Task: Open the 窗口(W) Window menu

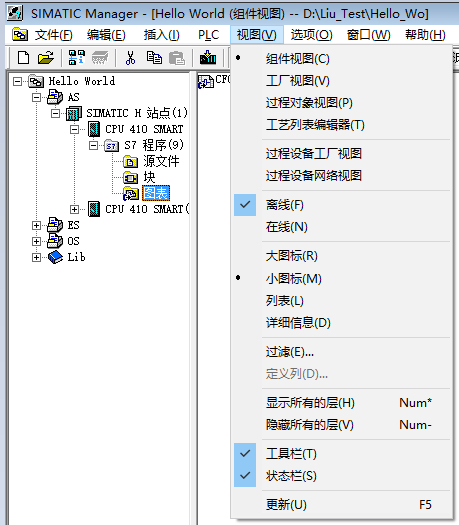Action: [x=368, y=35]
